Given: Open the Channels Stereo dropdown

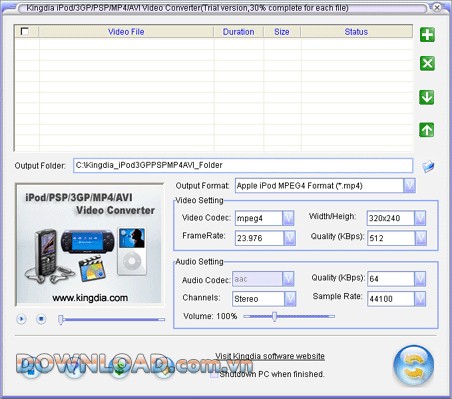Looking at the screenshot, I should 290,299.
